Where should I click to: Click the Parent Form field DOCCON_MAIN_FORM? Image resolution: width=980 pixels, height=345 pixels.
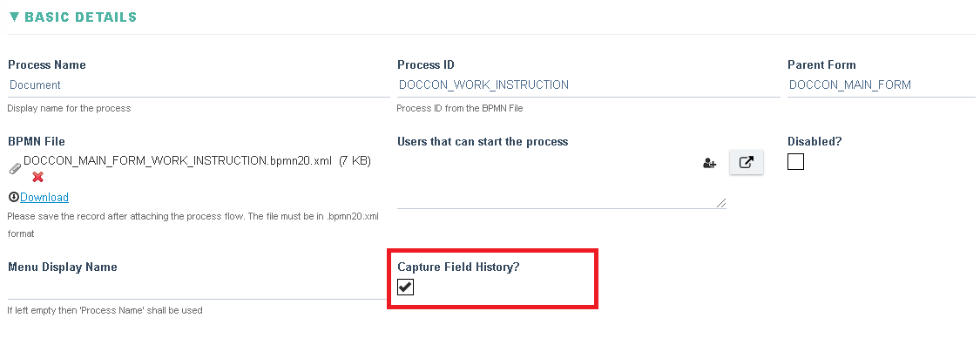[882, 85]
